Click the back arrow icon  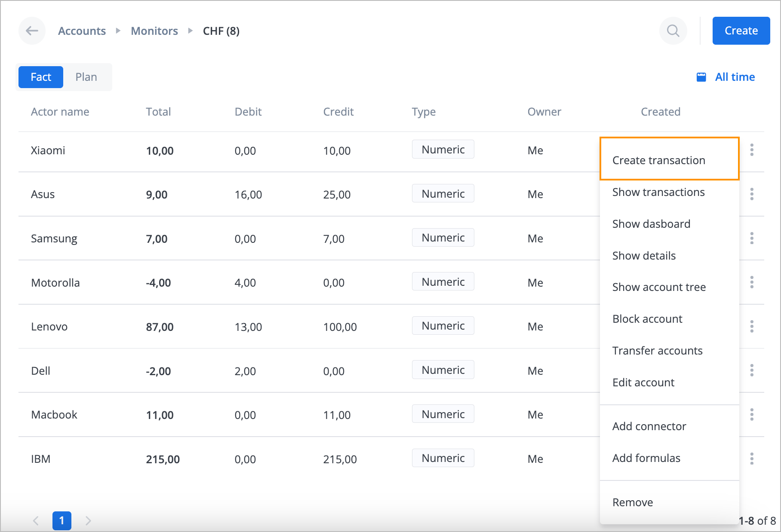click(x=32, y=31)
